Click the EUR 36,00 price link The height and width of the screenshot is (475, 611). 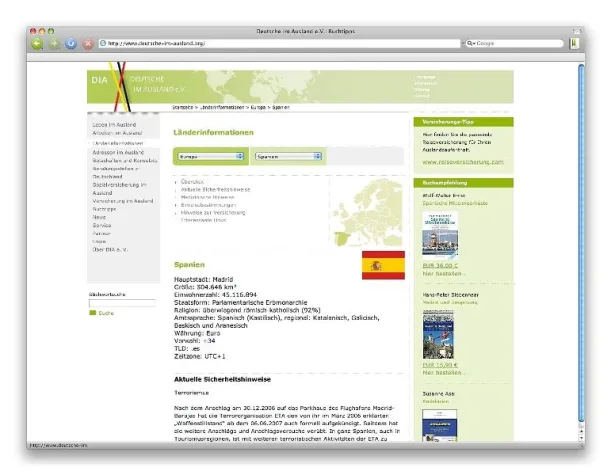coord(440,265)
